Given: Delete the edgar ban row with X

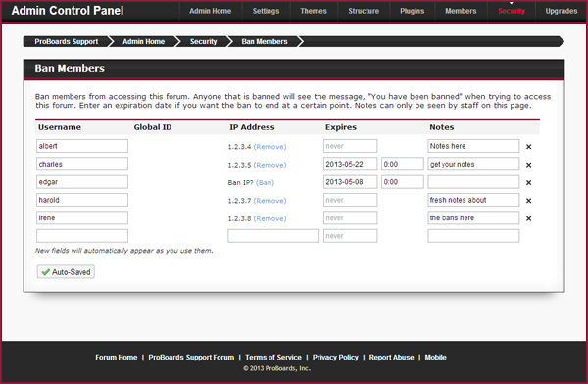Looking at the screenshot, I should 528,182.
